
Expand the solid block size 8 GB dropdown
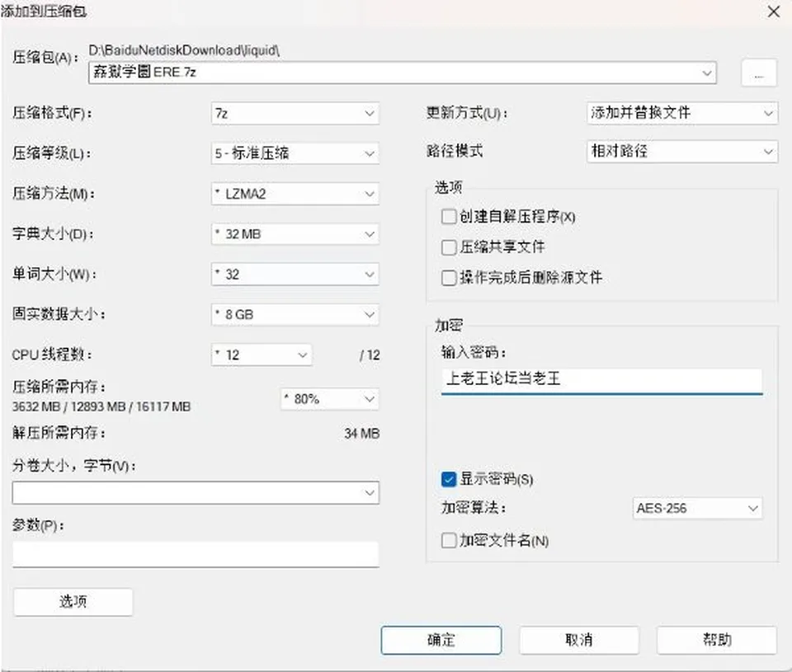[x=295, y=314]
